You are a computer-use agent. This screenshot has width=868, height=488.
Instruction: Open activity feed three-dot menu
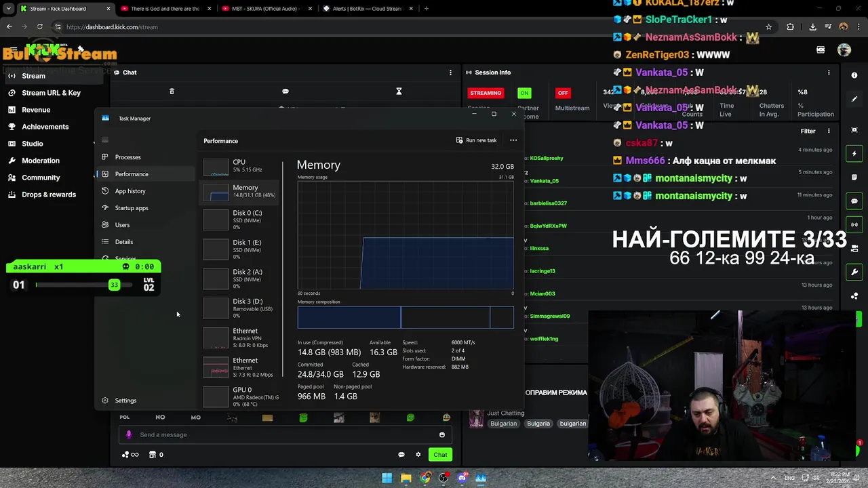(x=829, y=131)
